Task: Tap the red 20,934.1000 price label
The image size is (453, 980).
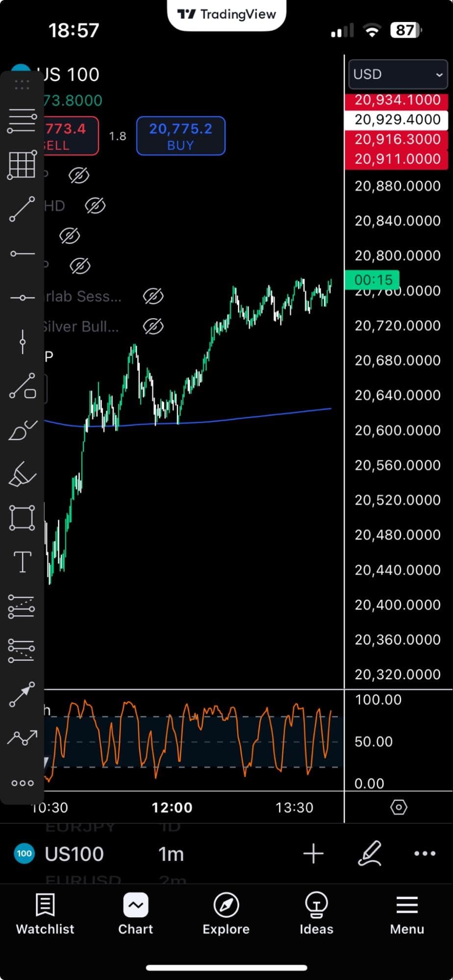Action: 397,101
